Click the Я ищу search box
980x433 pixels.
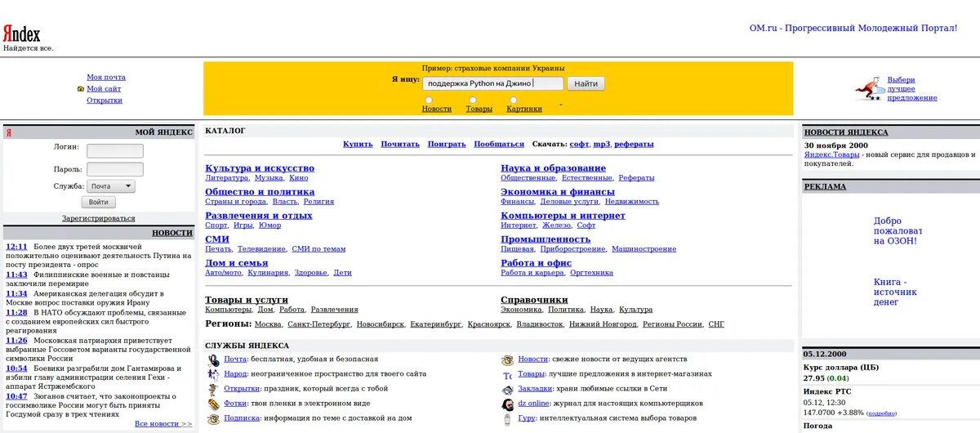pos(493,83)
